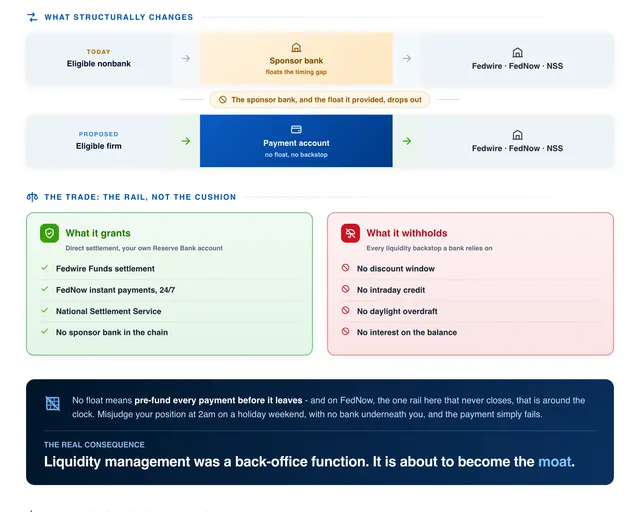Screen dimensions: 640x512
Task: Click the highlighted word moat
Action: [554, 462]
